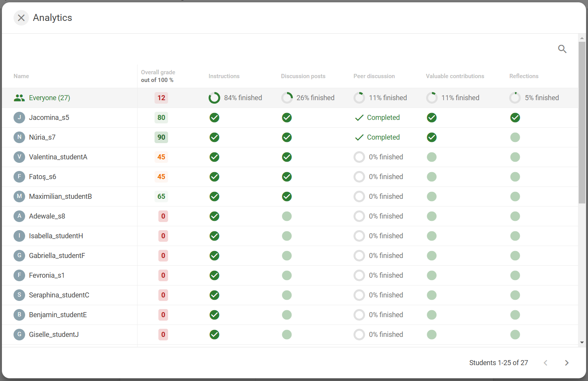The width and height of the screenshot is (588, 381).
Task: Click Maximilian_studentB's avatar icon
Action: 19,196
